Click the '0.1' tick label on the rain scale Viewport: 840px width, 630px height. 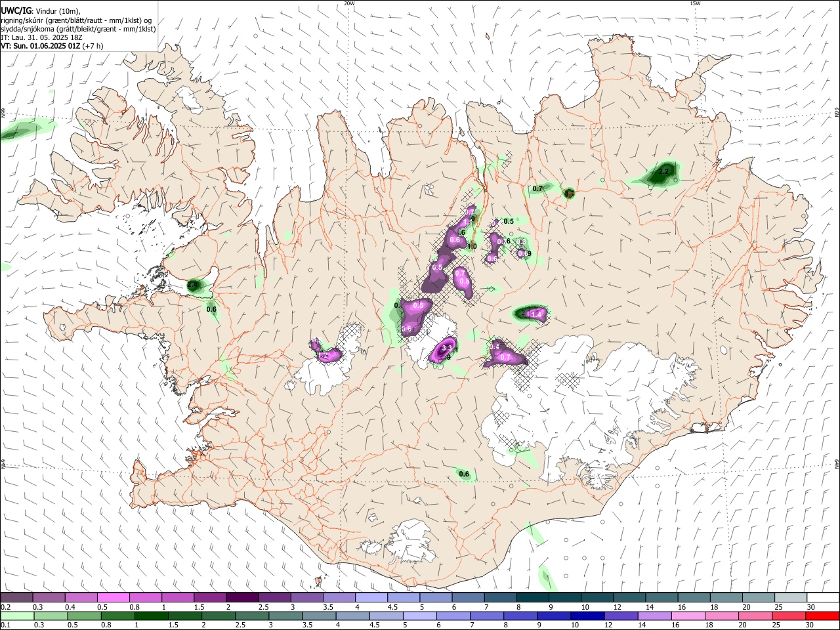pos(6,625)
